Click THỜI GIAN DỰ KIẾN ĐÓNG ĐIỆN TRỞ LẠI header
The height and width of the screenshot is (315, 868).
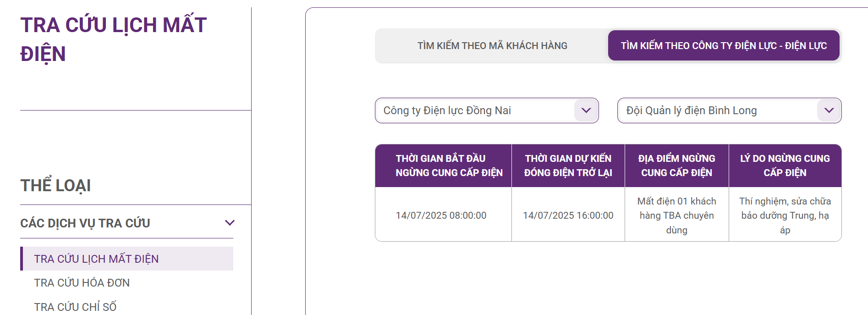click(568, 166)
